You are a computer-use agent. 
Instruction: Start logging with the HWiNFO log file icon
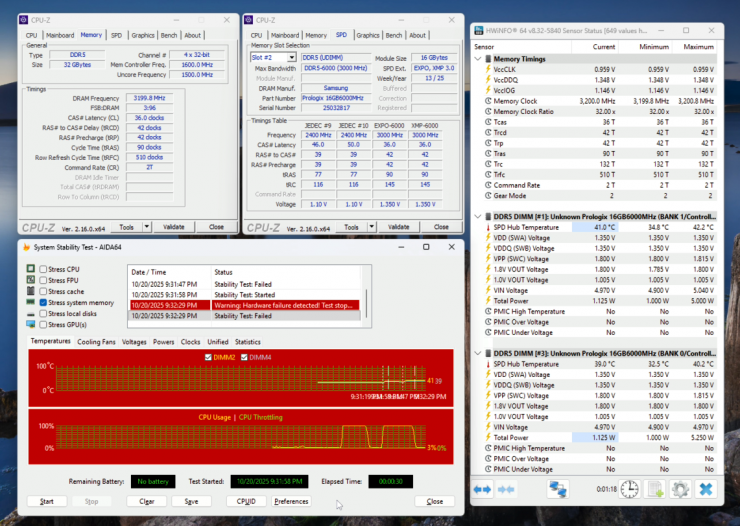coord(655,489)
